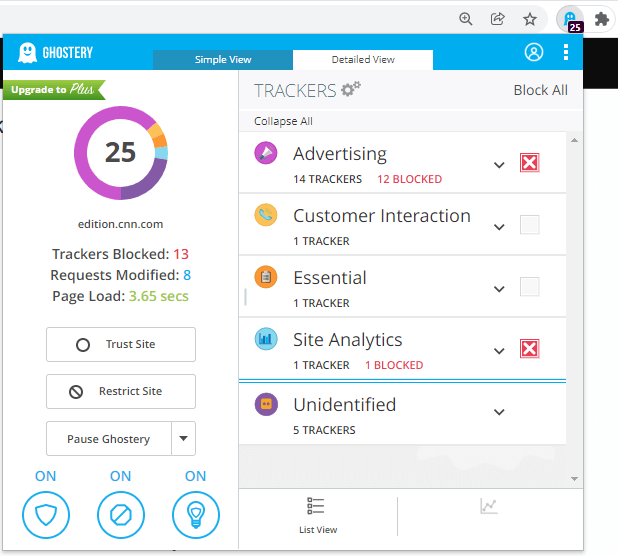Click the 5 TRACKERS Unidentified label
The image size is (618, 556).
pyautogui.click(x=324, y=430)
